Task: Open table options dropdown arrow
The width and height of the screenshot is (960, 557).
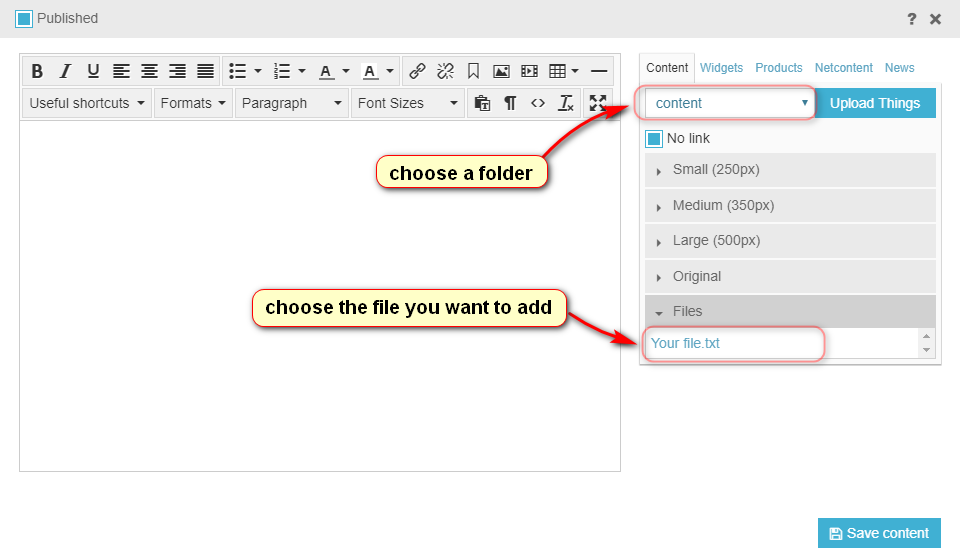Action: point(575,71)
